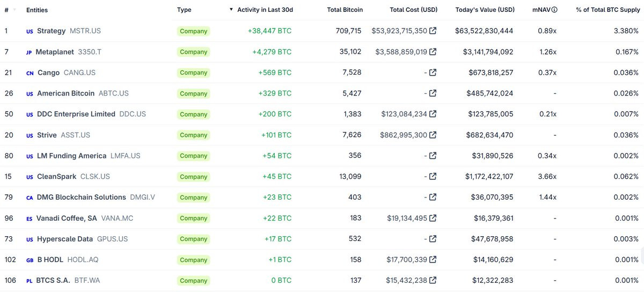This screenshot has height=292, width=644.
Task: Open external link for Strategy total cost
Action: coord(433,31)
